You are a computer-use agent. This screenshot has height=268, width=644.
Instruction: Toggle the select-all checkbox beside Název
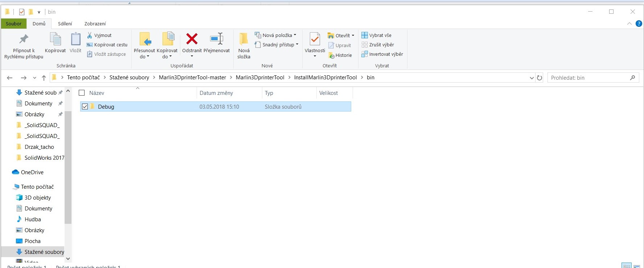click(x=82, y=93)
